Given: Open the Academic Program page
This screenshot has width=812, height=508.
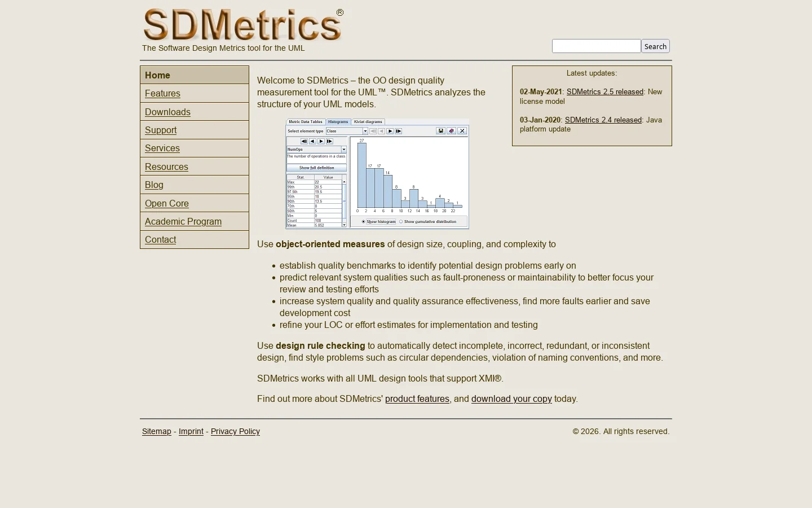Looking at the screenshot, I should tap(183, 222).
